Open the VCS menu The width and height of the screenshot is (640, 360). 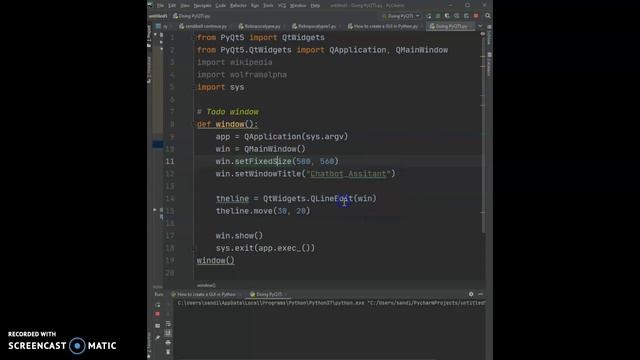282,6
